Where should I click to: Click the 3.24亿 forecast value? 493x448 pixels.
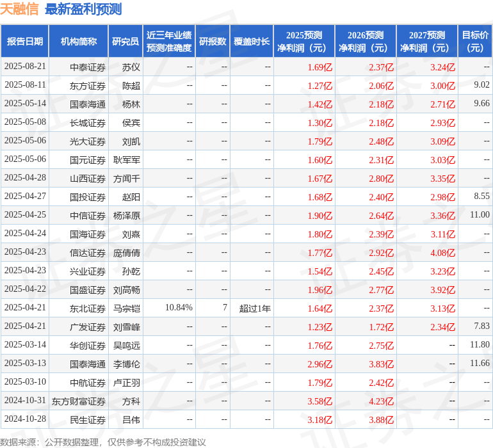click(x=442, y=67)
